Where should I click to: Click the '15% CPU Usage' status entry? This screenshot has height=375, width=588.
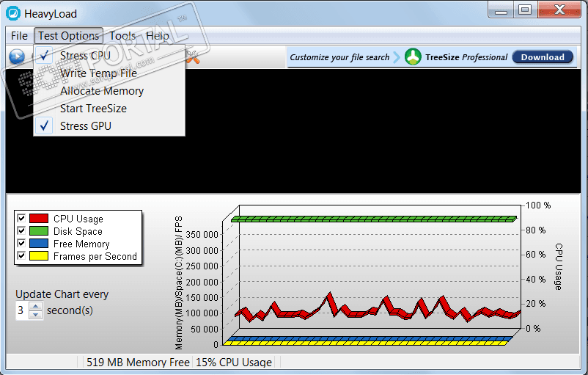pos(234,363)
